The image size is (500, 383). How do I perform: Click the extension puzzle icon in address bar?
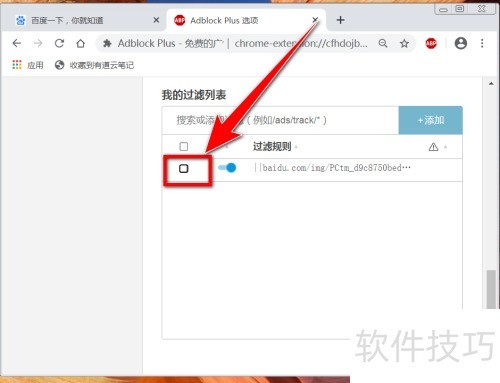[107, 43]
